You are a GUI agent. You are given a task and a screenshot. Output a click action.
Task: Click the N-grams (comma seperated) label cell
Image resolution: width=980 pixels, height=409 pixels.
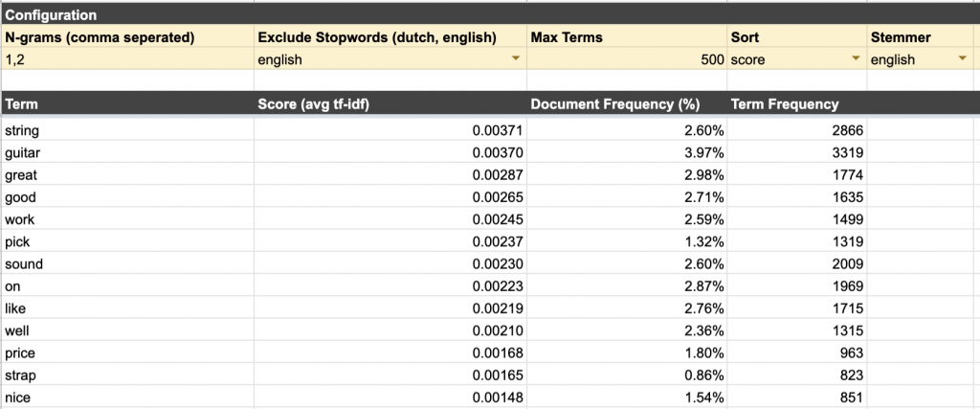128,37
